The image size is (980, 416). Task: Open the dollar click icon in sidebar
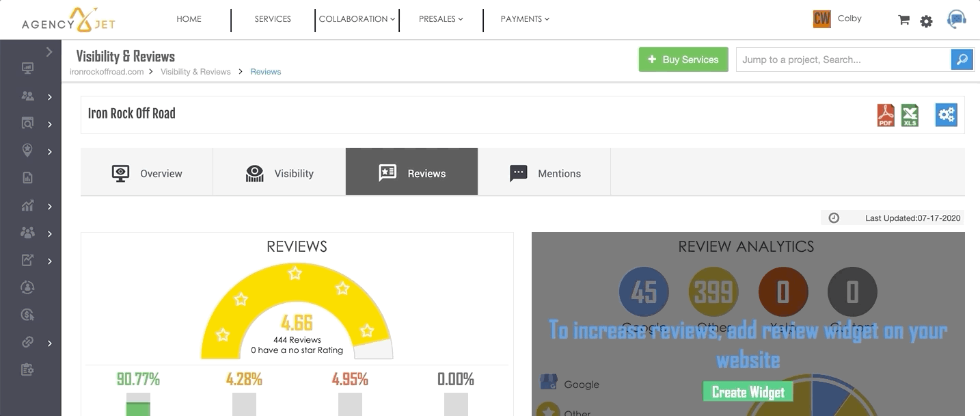27,315
